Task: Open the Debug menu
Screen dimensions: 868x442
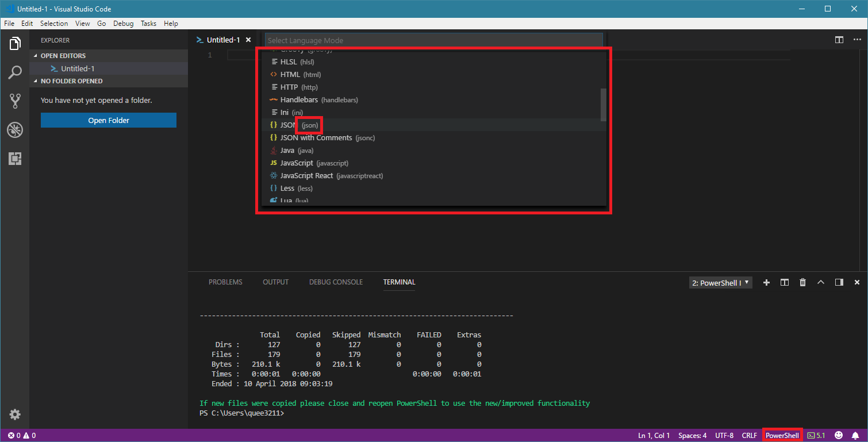Action: coord(123,24)
